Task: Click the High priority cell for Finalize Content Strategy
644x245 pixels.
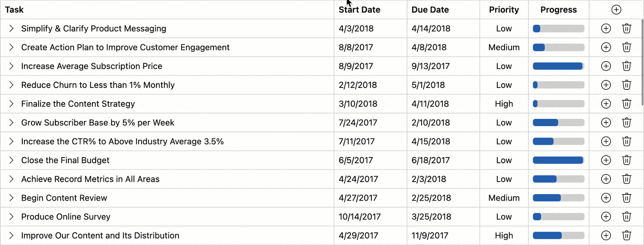Action: [x=504, y=104]
